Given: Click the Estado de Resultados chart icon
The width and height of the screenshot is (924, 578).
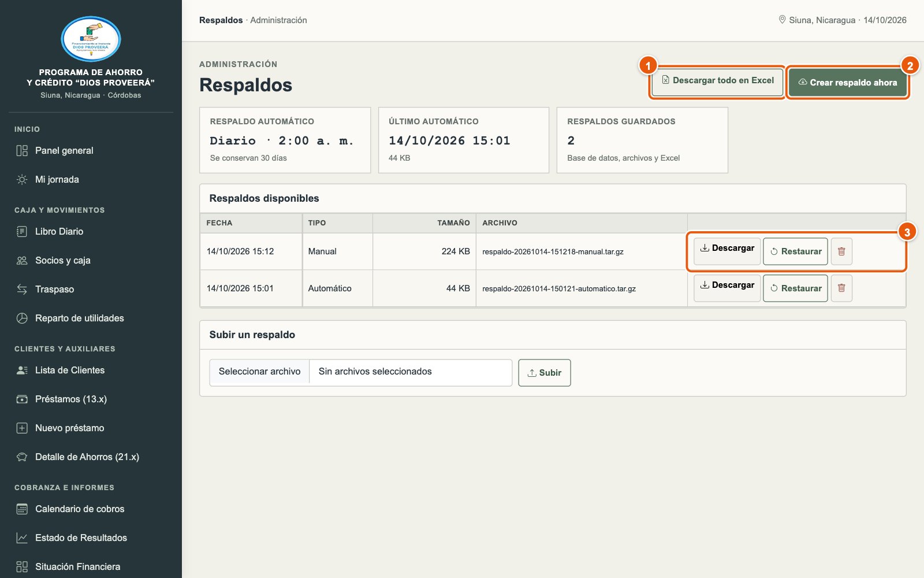Looking at the screenshot, I should [22, 538].
